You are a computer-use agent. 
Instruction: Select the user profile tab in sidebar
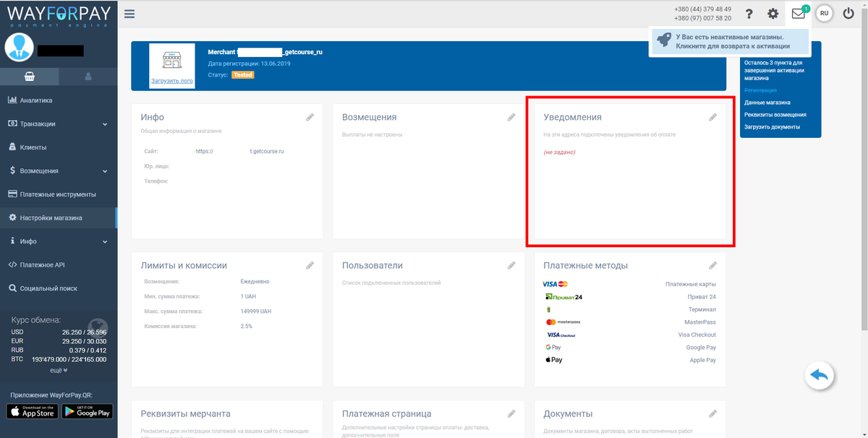click(88, 76)
